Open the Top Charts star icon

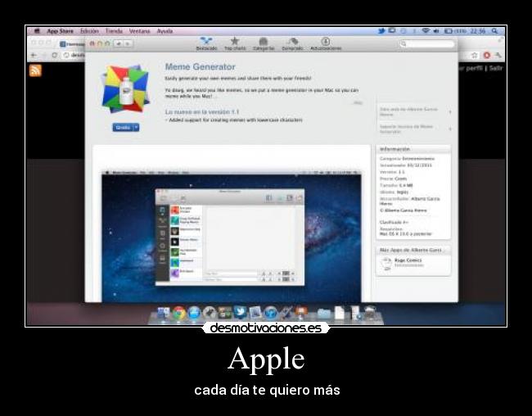[x=234, y=42]
